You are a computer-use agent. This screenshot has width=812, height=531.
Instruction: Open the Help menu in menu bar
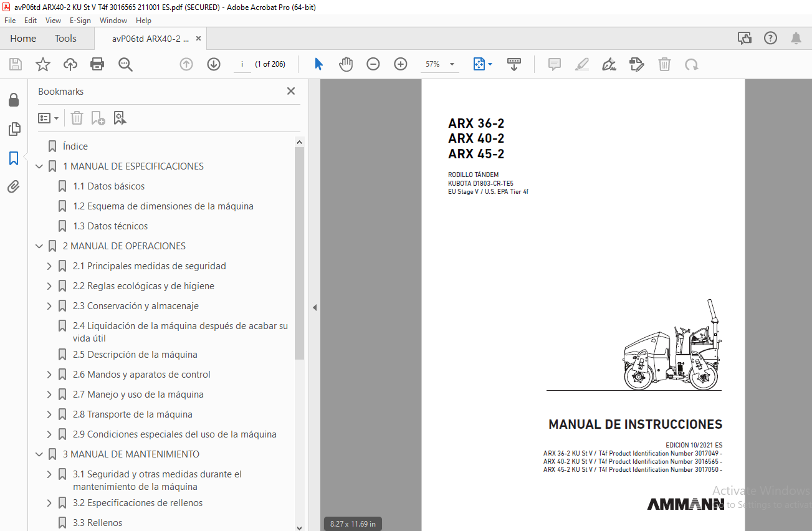point(143,21)
